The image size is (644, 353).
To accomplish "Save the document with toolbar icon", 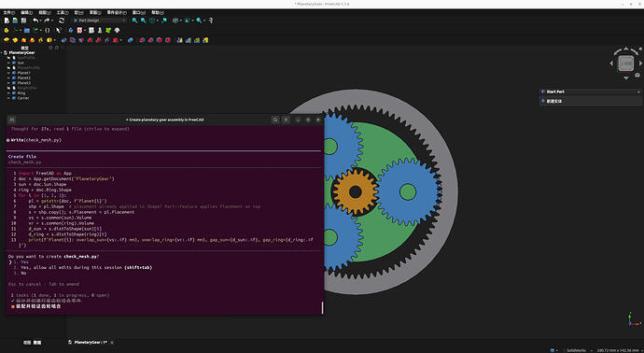I will coord(24,21).
